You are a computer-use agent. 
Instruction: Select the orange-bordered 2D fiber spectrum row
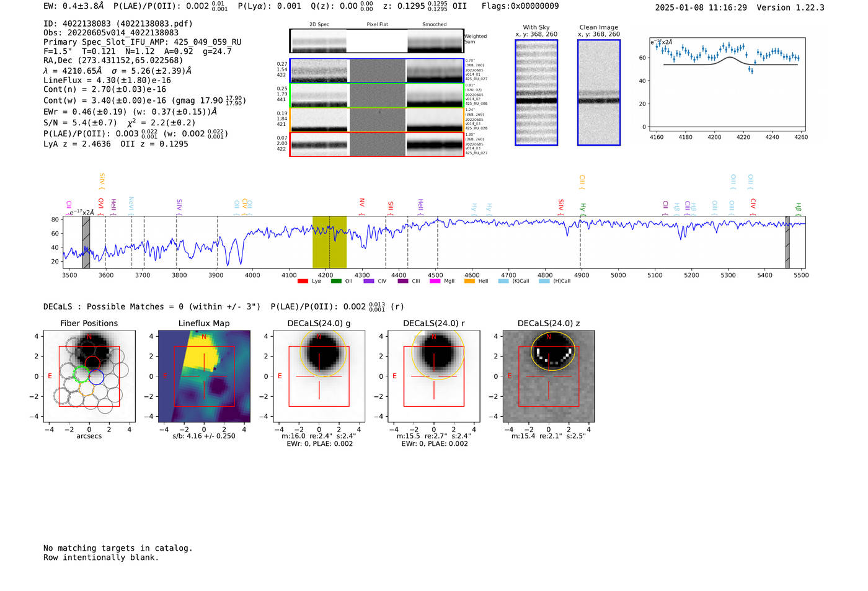pyautogui.click(x=377, y=120)
